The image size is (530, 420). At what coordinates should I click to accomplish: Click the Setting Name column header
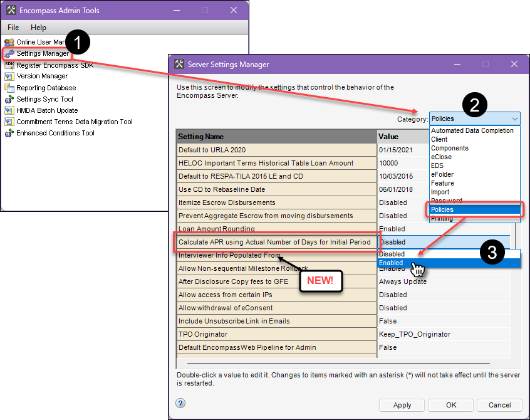pyautogui.click(x=276, y=137)
